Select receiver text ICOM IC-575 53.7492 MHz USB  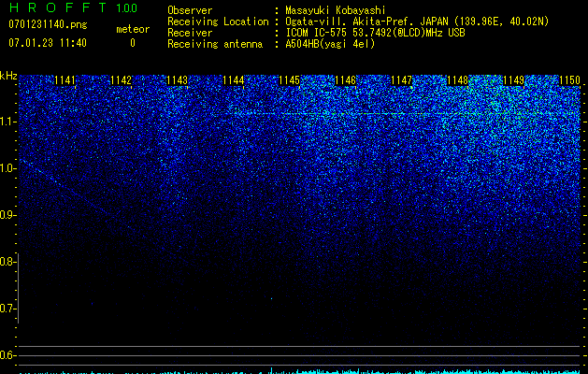click(375, 33)
